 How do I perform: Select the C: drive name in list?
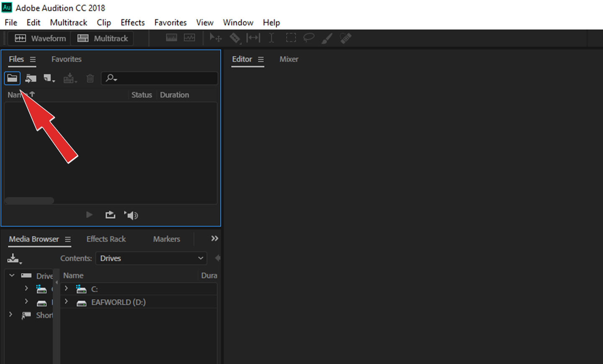tap(95, 289)
